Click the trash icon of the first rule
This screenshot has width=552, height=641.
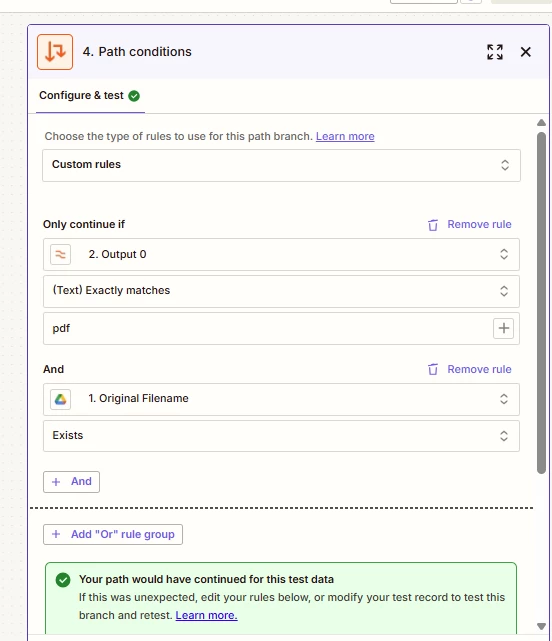433,225
